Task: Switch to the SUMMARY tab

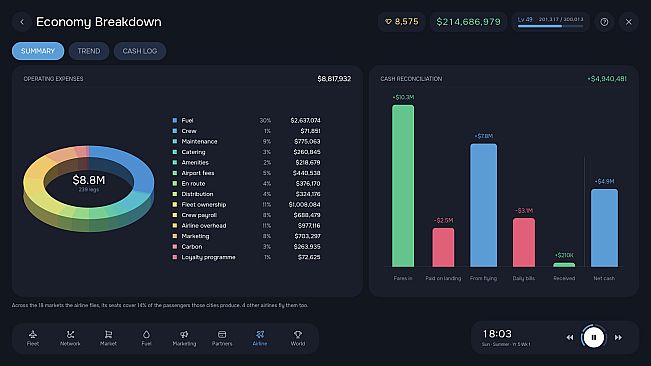Action: click(x=38, y=51)
